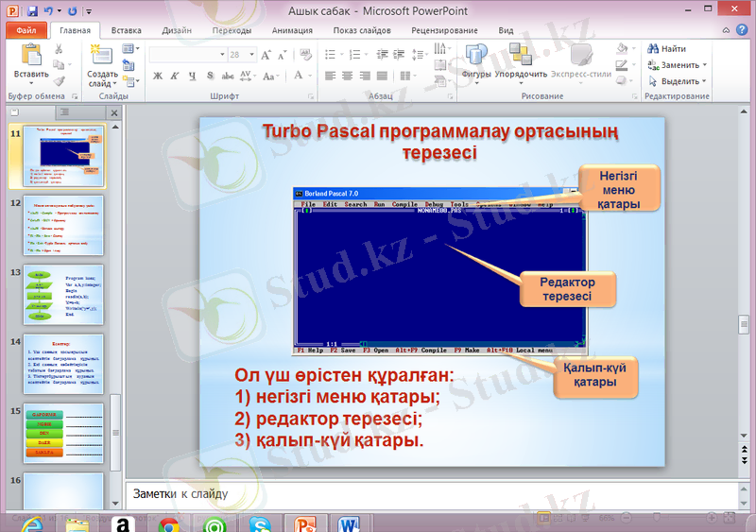Screen dimensions: 756x532
Task: Toggle bold formatting (Ж)
Action: [158, 76]
